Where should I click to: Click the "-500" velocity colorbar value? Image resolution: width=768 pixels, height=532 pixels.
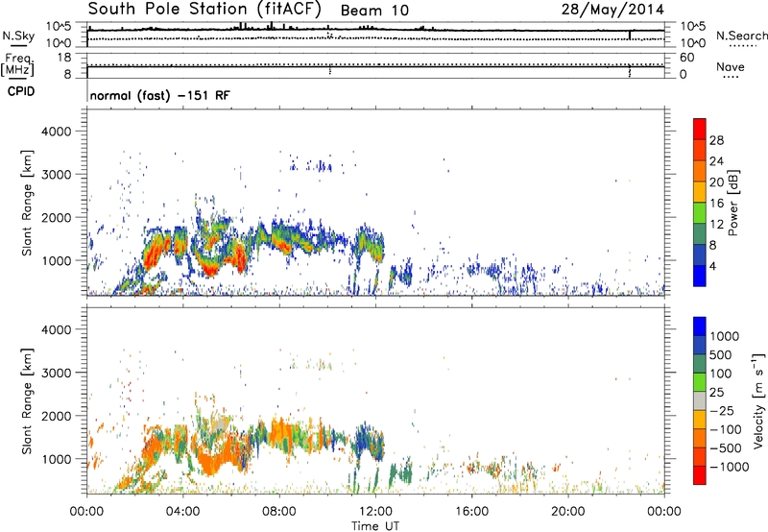(726, 448)
